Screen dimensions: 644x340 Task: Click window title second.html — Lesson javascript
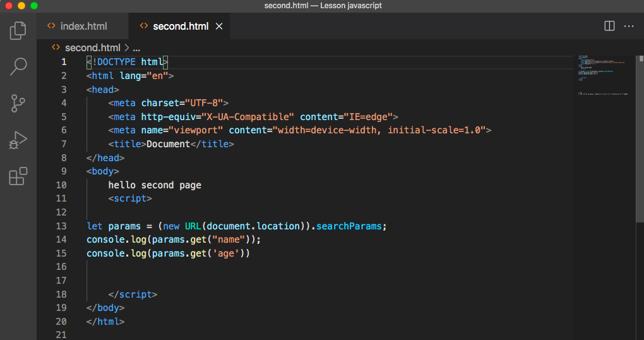(323, 6)
